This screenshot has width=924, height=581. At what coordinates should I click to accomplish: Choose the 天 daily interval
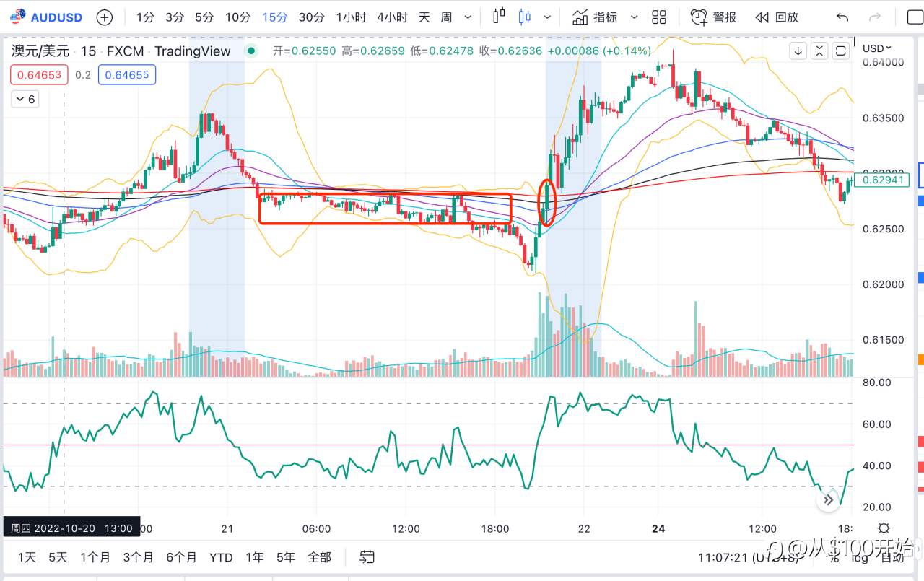click(x=424, y=17)
